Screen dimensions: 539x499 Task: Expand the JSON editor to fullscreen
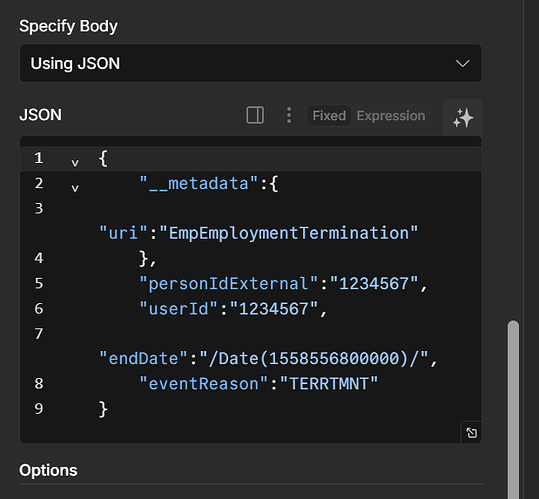pos(472,433)
